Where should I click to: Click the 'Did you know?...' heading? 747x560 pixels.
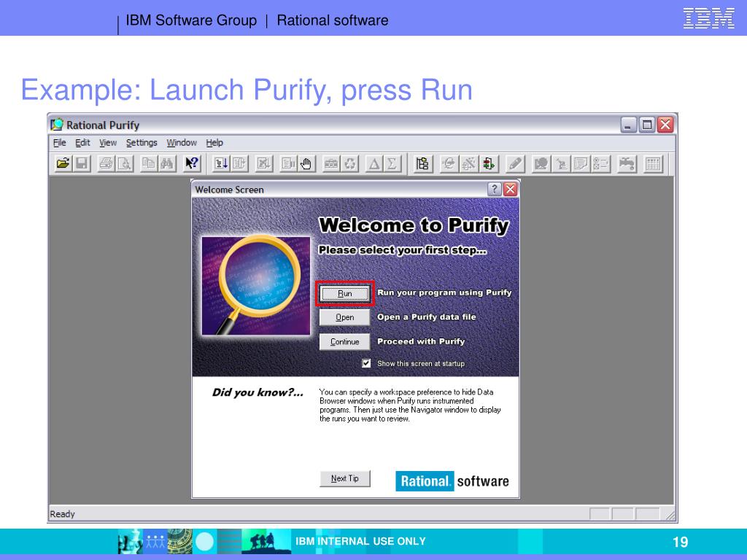click(258, 392)
